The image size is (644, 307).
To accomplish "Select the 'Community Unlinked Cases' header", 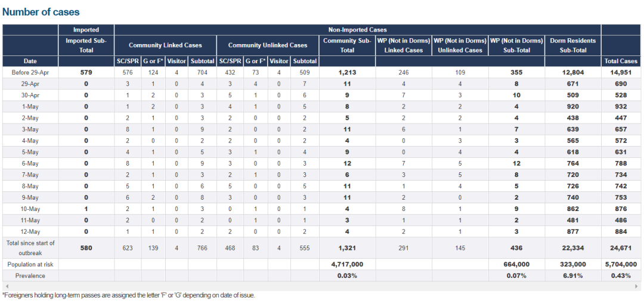I will (x=268, y=45).
